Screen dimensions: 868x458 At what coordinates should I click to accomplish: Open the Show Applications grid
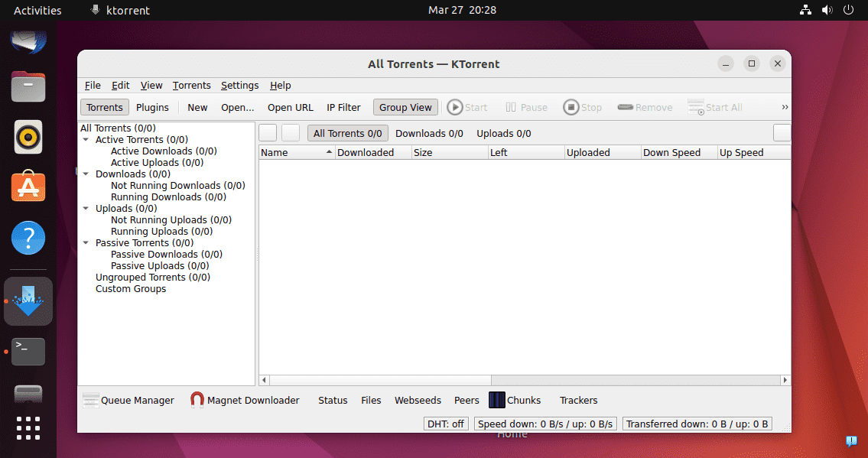(28, 428)
